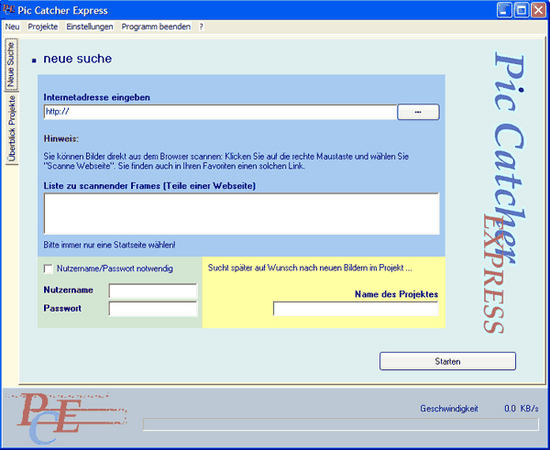
Task: Enable Nutzername/Passwort notwendig checkbox
Action: [x=48, y=269]
